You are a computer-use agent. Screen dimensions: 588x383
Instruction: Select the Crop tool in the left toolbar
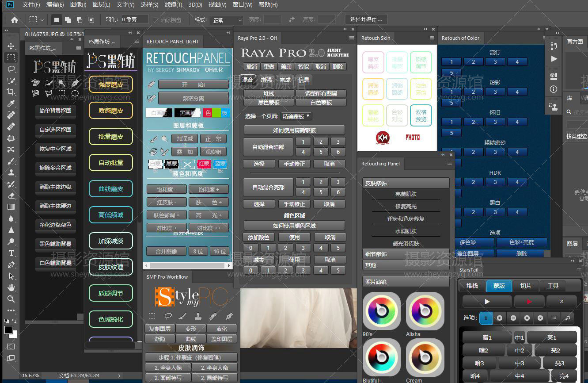[x=11, y=92]
